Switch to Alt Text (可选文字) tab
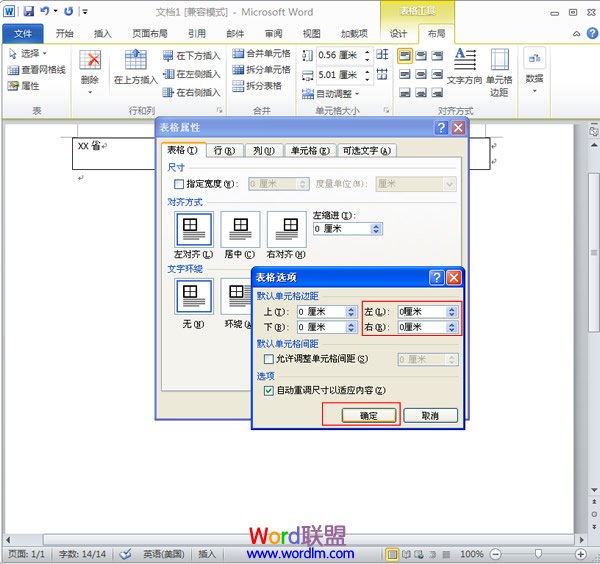Image resolution: width=600 pixels, height=564 pixels. click(x=367, y=151)
